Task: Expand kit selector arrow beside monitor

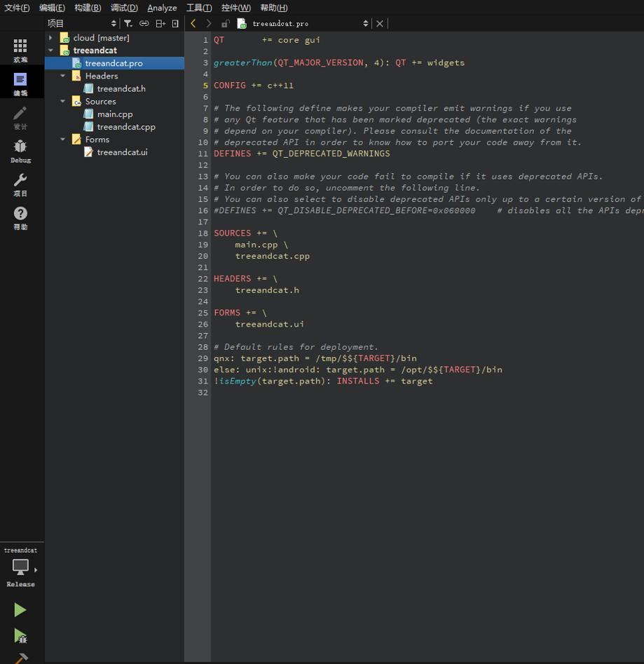Action: click(36, 570)
